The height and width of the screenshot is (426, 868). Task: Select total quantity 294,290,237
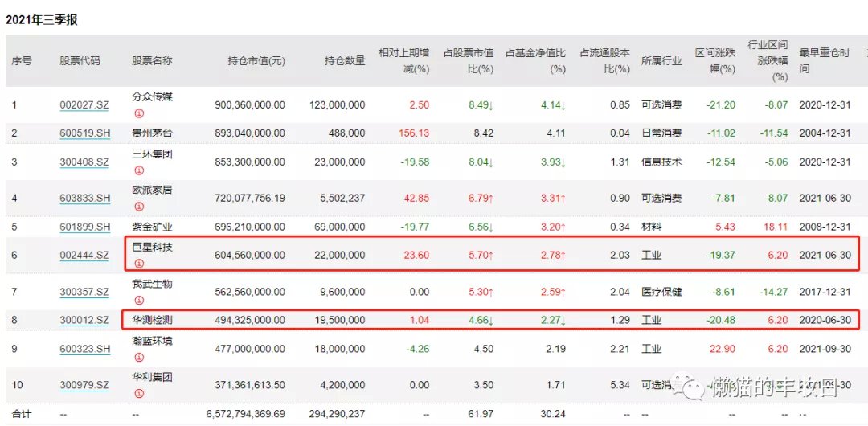(338, 414)
